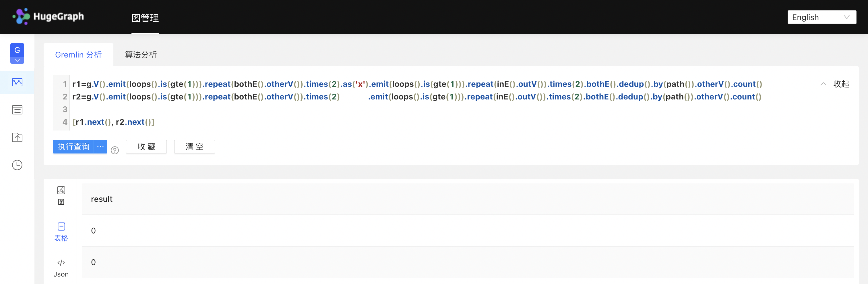Switch to the 算法分析 tab
The width and height of the screenshot is (868, 284).
click(x=141, y=55)
